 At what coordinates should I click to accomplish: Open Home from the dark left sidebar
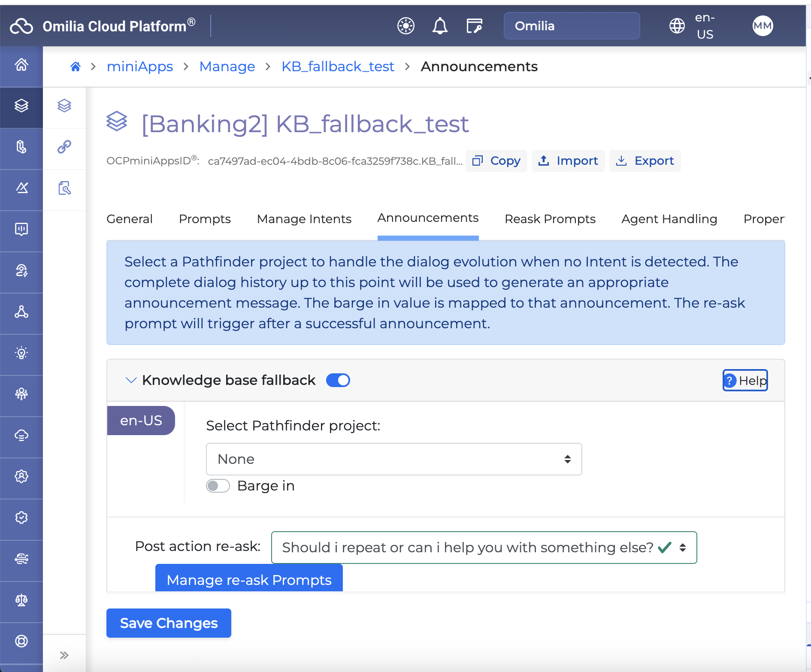pos(21,65)
